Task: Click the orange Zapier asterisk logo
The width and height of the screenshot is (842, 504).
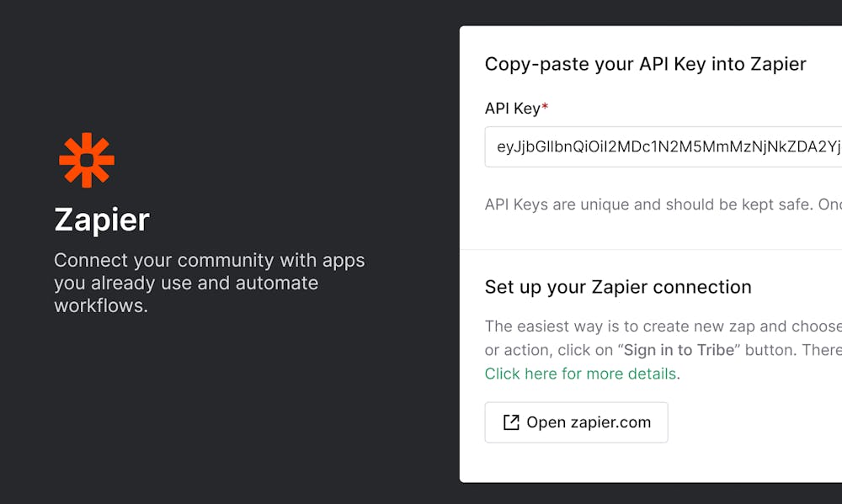Action: 87,160
